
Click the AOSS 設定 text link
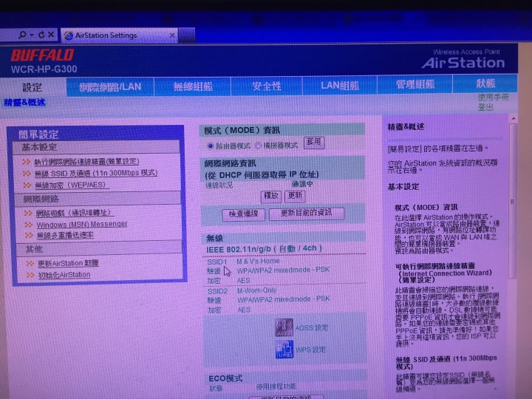coord(312,328)
